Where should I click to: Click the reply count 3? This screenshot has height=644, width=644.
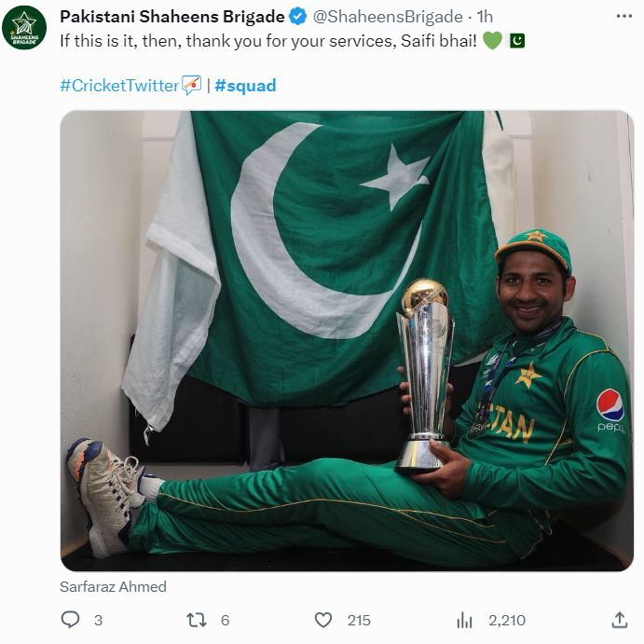98,620
